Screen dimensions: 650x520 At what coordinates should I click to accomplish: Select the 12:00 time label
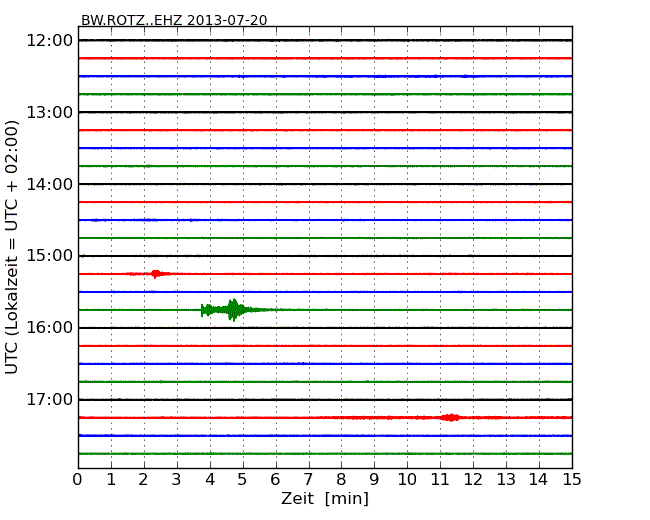[x=50, y=41]
